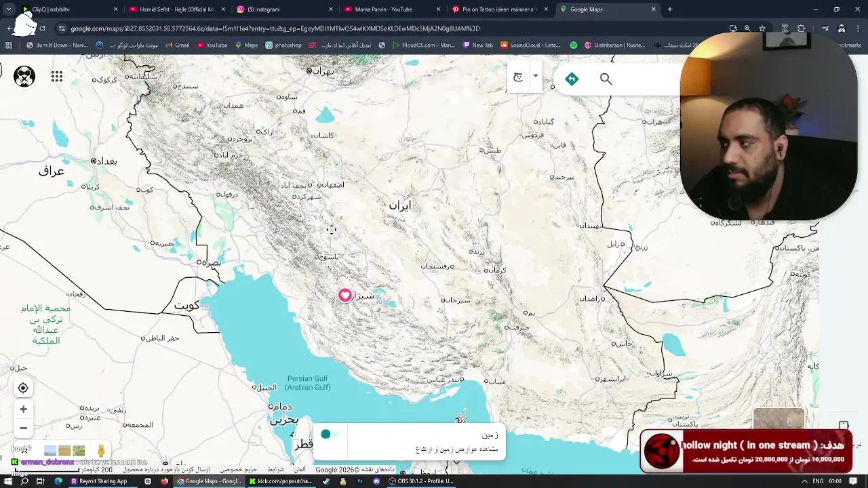Image resolution: width=868 pixels, height=488 pixels.
Task: Click the terms (شرایط) footer link
Action: click(x=275, y=469)
